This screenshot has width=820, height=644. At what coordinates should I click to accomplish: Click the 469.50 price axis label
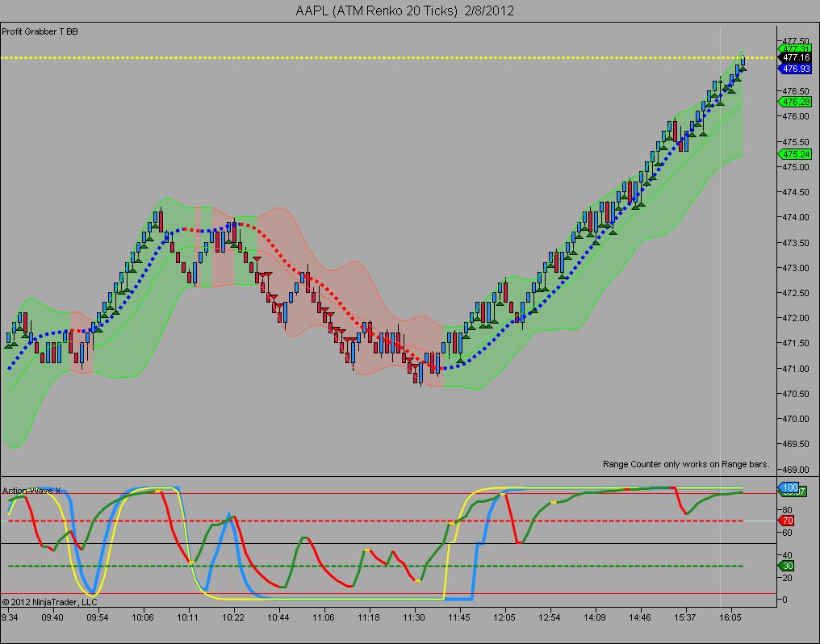(796, 445)
